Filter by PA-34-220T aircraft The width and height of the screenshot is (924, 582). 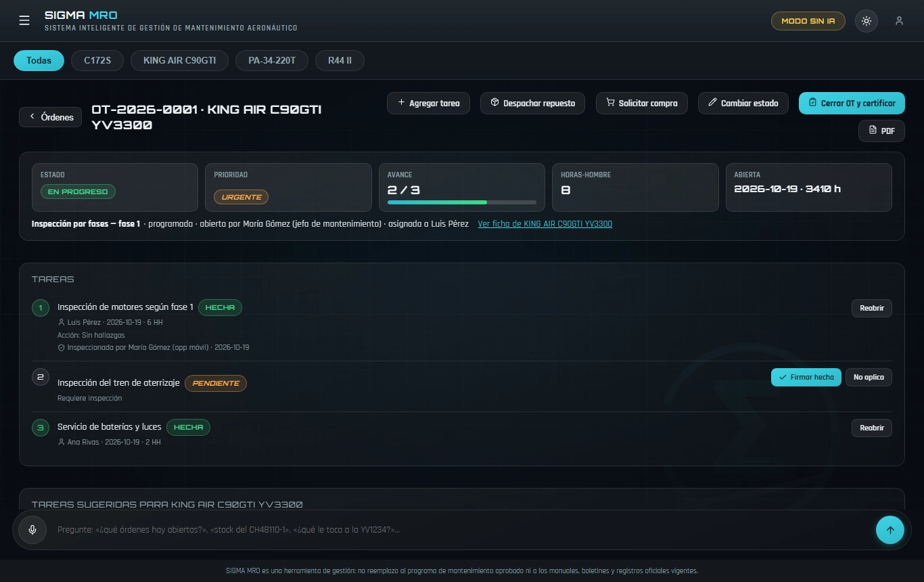272,60
